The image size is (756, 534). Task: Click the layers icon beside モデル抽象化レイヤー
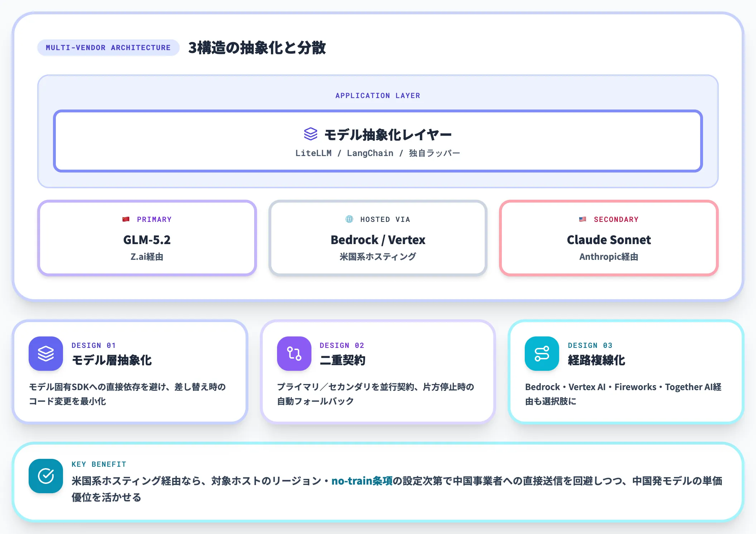coord(311,134)
